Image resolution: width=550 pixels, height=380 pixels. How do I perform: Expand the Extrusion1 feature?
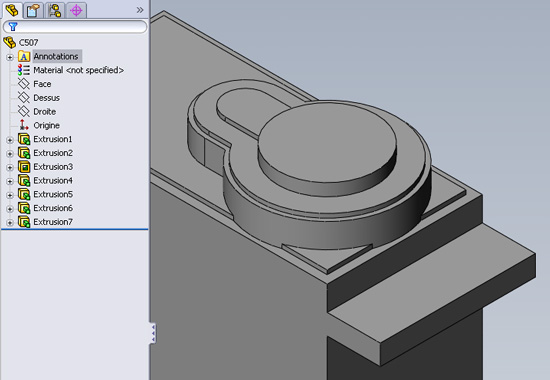point(10,140)
